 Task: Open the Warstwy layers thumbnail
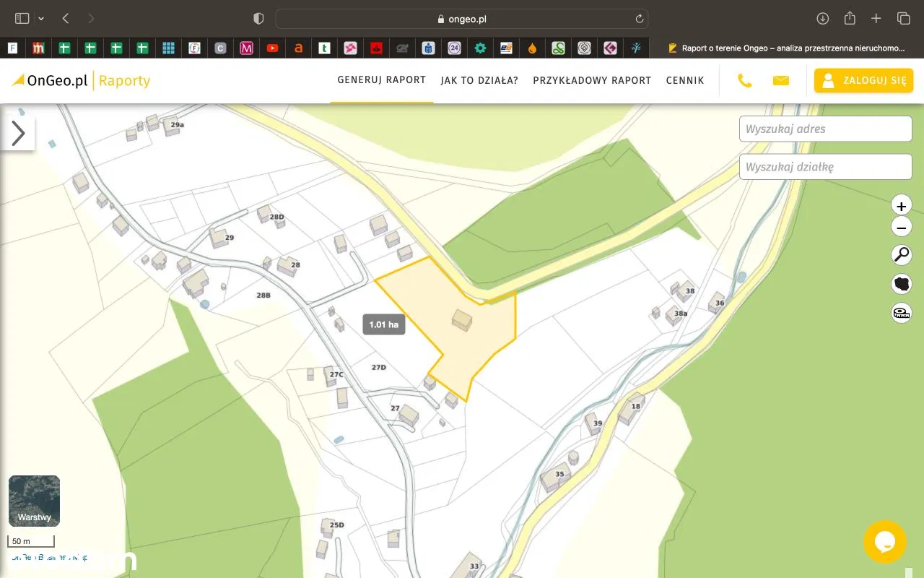click(34, 501)
